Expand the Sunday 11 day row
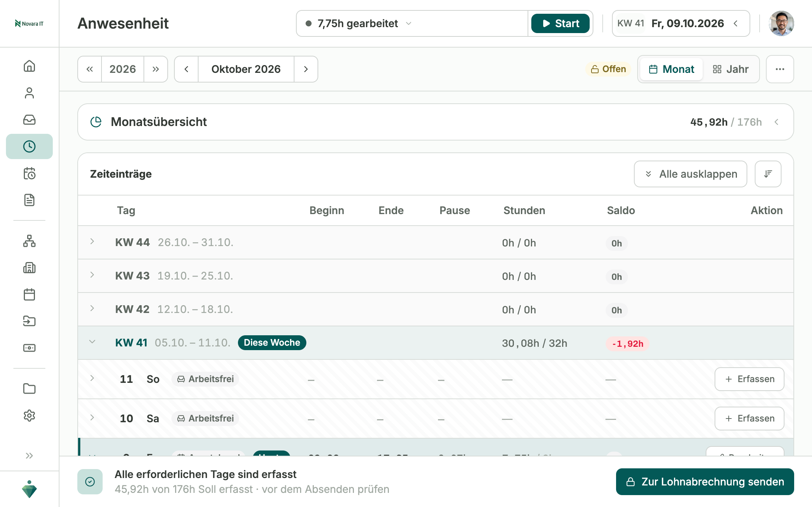This screenshot has height=507, width=812. click(x=92, y=378)
